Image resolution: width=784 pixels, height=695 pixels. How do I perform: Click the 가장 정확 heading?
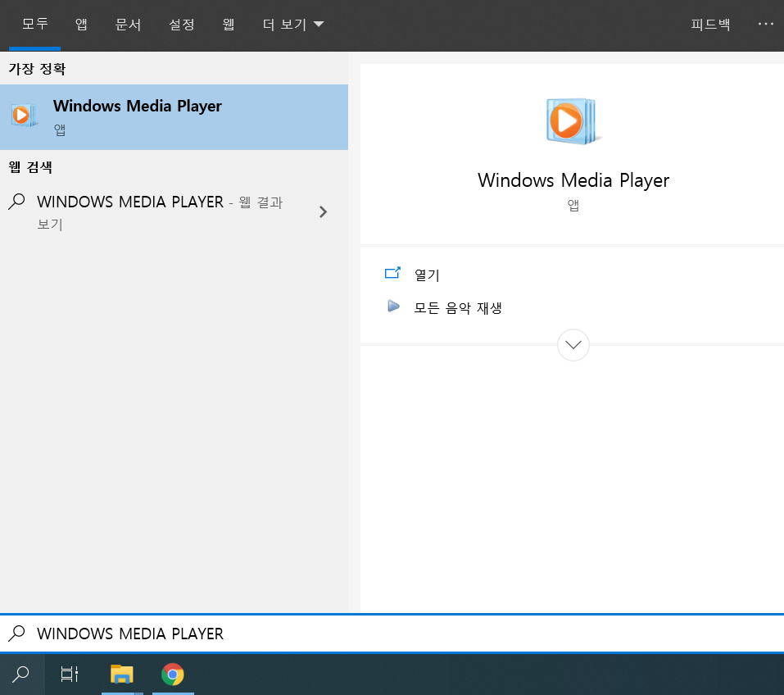coord(37,69)
